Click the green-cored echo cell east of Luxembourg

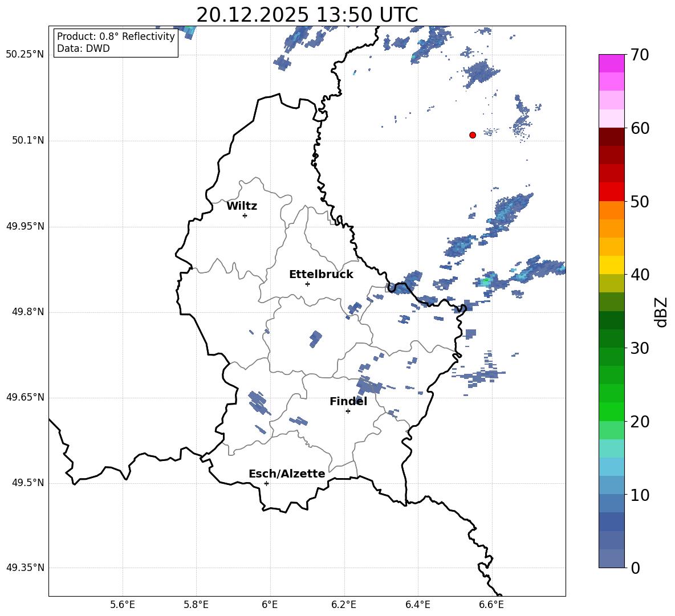[x=486, y=281]
